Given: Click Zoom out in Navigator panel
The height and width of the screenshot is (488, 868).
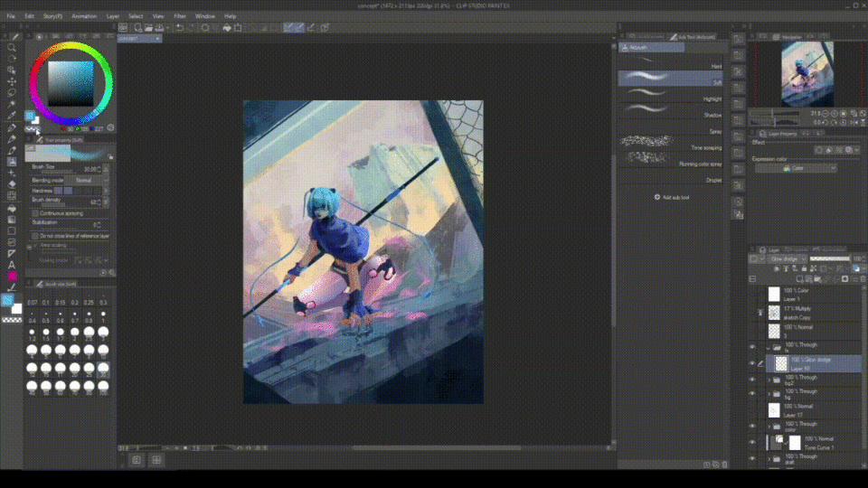Looking at the screenshot, I should [x=826, y=114].
